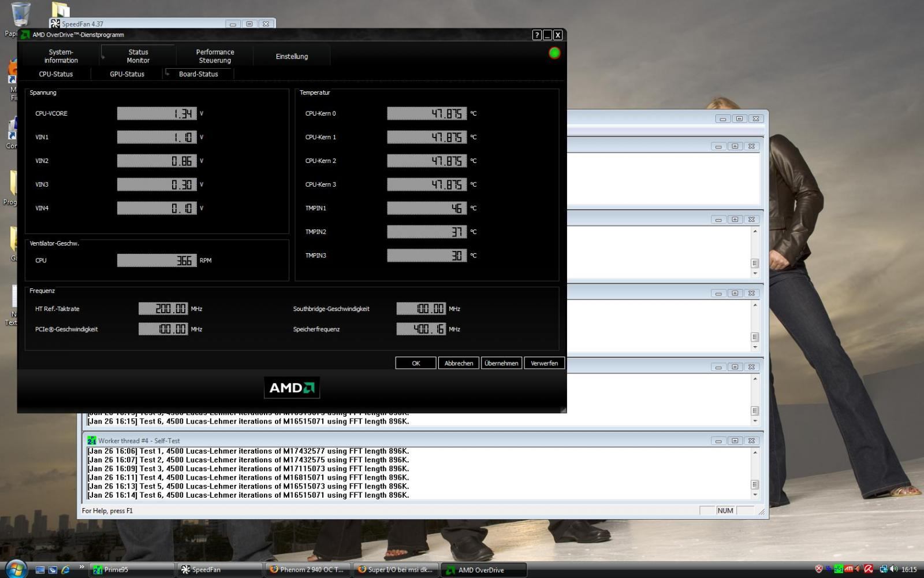Click the folder icon at top of desktop

tap(60, 9)
